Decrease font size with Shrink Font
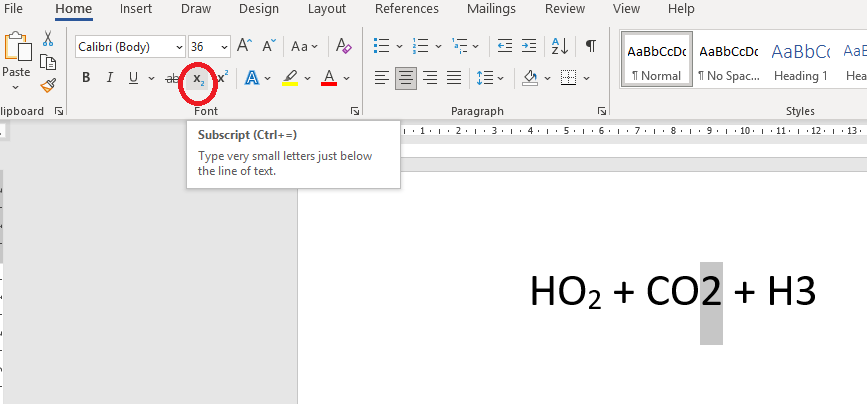The height and width of the screenshot is (404, 867). 269,46
